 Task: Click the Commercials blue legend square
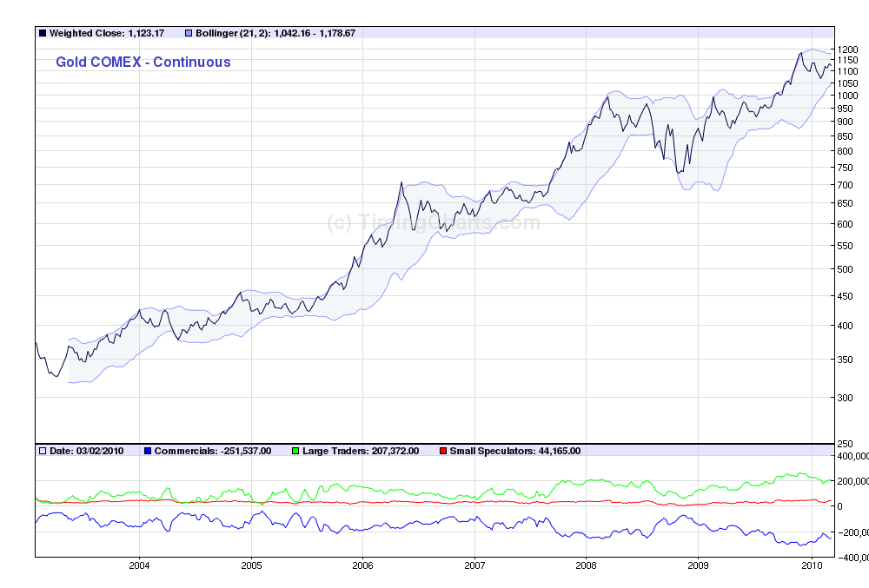(148, 452)
